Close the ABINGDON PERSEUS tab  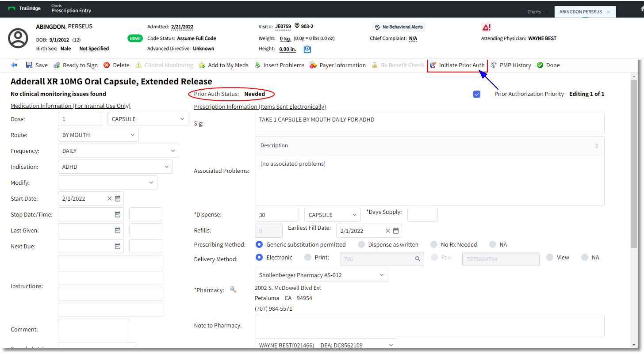pyautogui.click(x=608, y=12)
